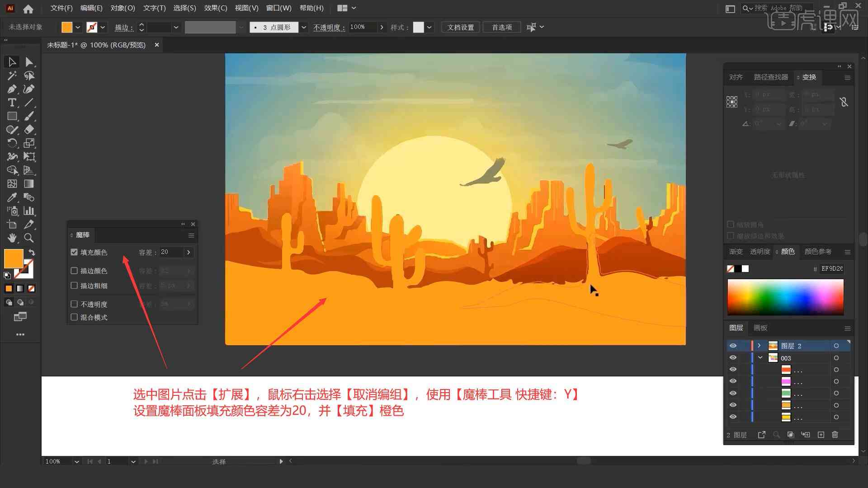This screenshot has width=868, height=488.
Task: Expand the 003 layer group
Action: coord(761,357)
